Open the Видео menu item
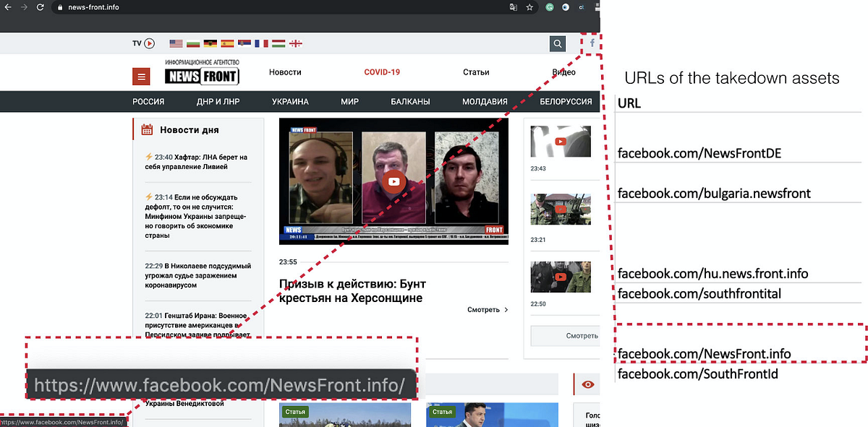The image size is (868, 427). pyautogui.click(x=564, y=72)
